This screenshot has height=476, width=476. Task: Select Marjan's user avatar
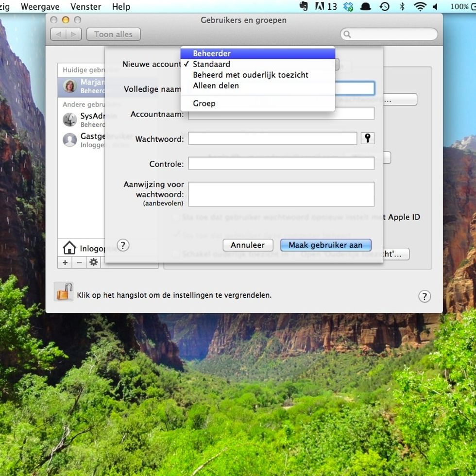(x=70, y=86)
